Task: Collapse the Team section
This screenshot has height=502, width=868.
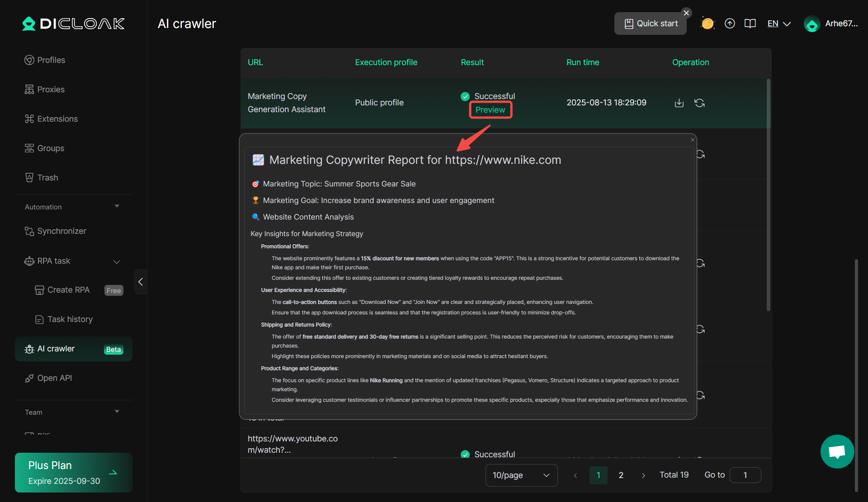Action: [x=117, y=412]
